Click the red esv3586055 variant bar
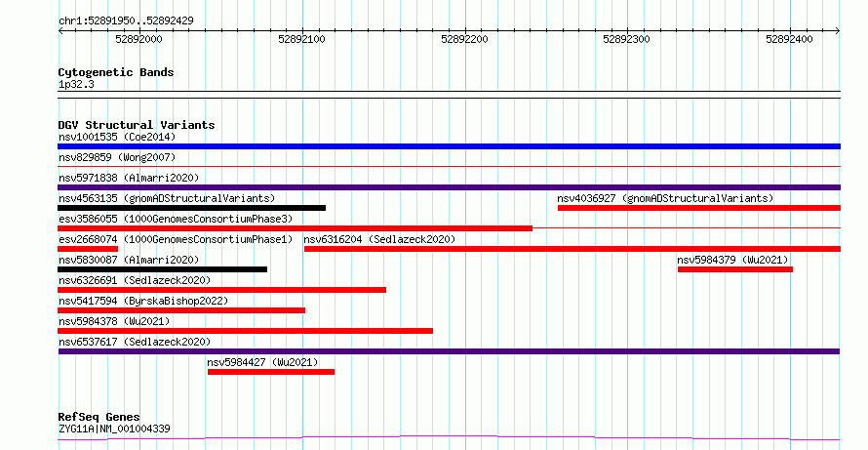This screenshot has width=868, height=450. click(x=296, y=228)
